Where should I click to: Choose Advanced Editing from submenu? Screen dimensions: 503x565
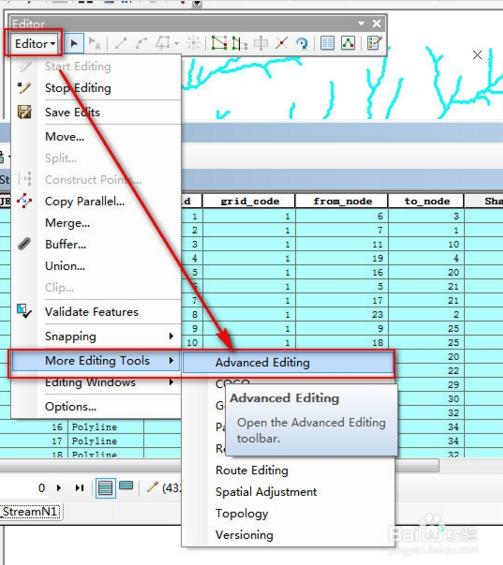(288, 362)
